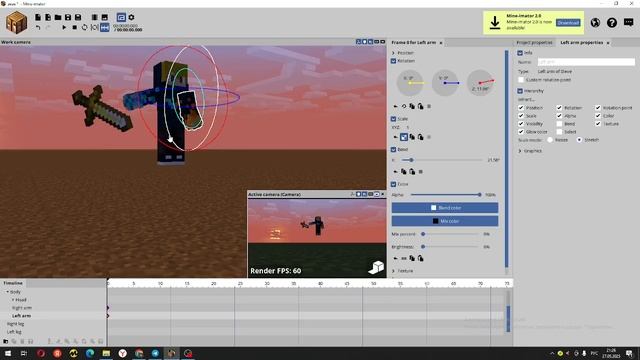The image size is (640, 360).
Task: Toggle the inherit Visibility checkbox
Action: pyautogui.click(x=521, y=124)
